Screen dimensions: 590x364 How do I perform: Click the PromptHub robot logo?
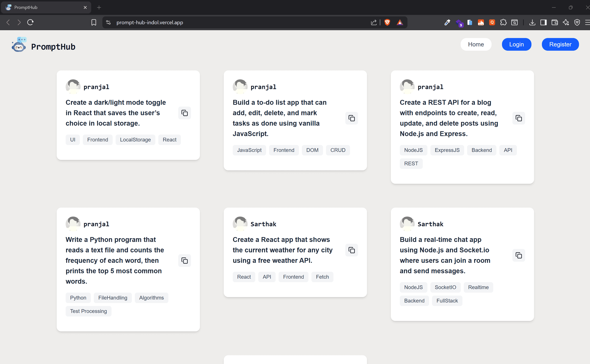[x=19, y=45]
